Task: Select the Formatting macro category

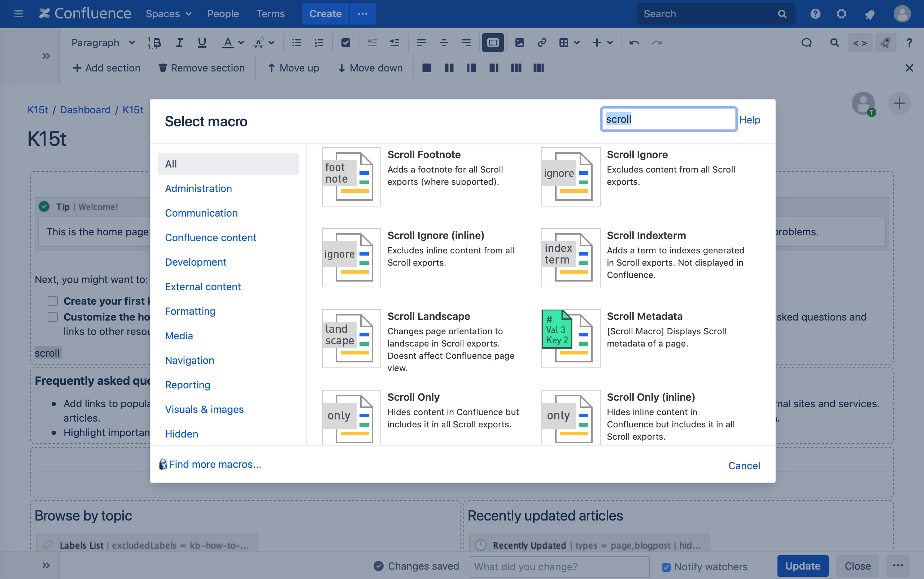Action: pyautogui.click(x=190, y=311)
